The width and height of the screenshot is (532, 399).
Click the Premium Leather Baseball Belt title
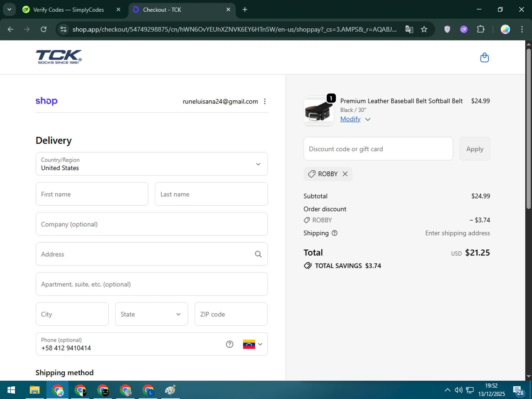[x=401, y=101]
